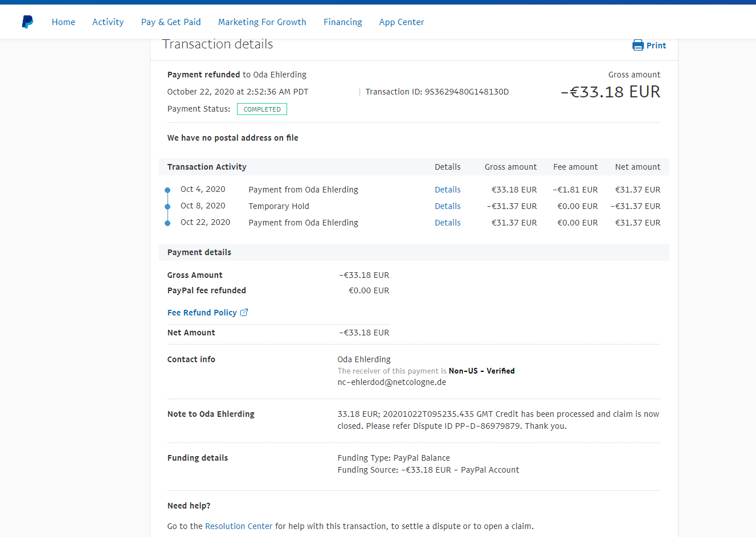756x537 pixels.
Task: Navigate to App Center
Action: click(401, 22)
